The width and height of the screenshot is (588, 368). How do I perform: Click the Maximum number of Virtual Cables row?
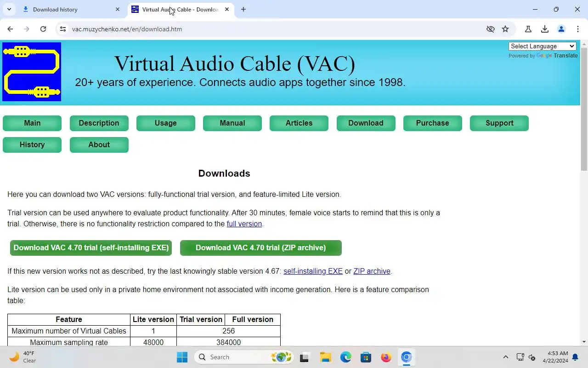coord(144,331)
